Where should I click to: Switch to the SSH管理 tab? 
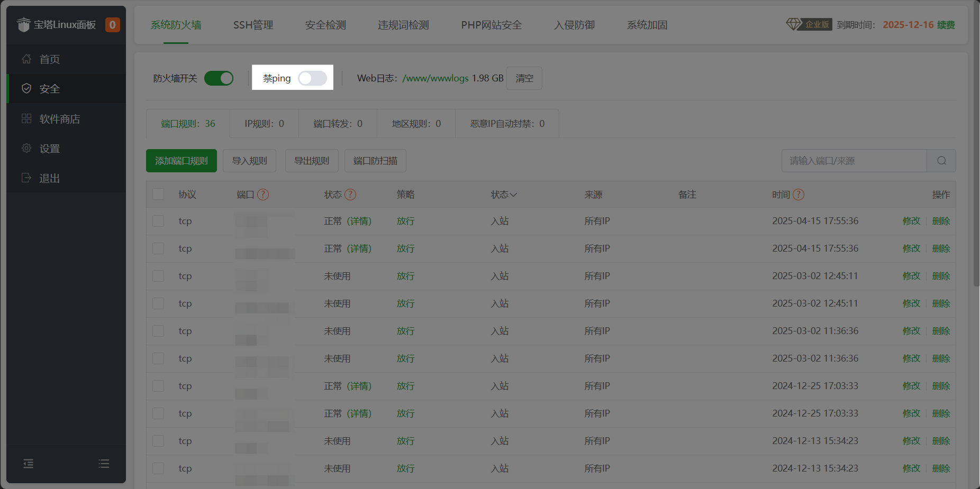[253, 25]
